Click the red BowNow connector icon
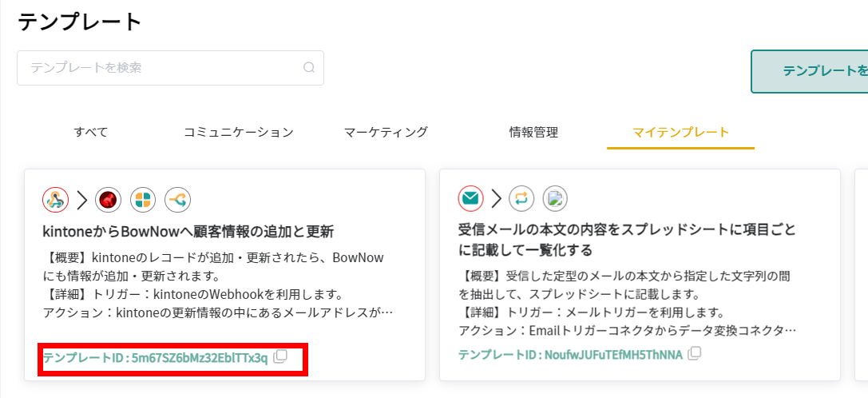868x398 pixels. coord(108,199)
